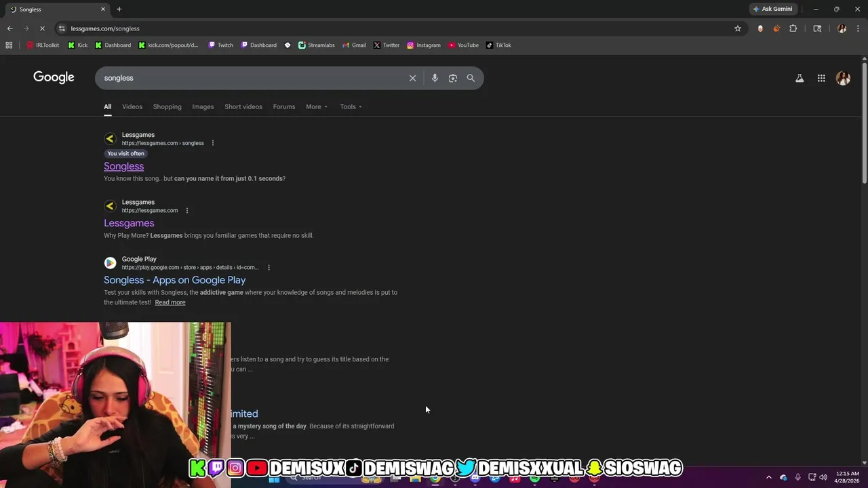Select the All results tab
The height and width of the screenshot is (488, 868).
point(107,106)
